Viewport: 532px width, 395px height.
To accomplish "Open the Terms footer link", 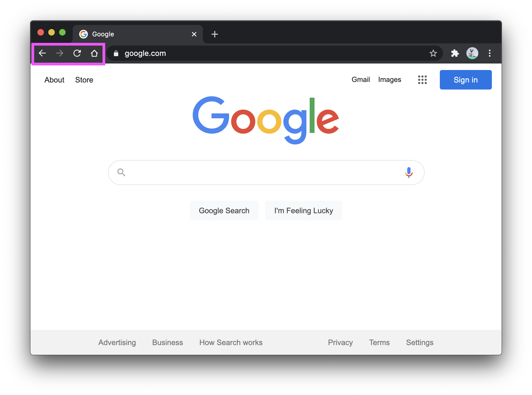I will [379, 342].
